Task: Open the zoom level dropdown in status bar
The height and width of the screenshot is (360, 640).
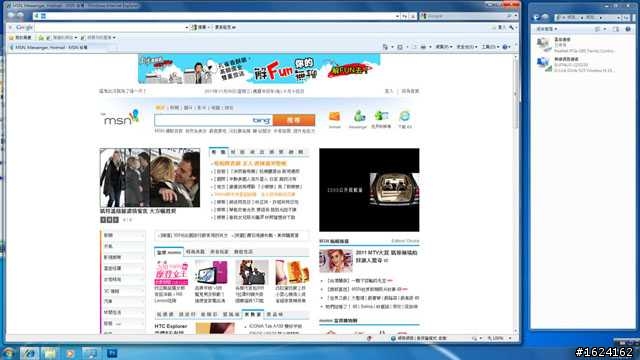Action: 510,338
